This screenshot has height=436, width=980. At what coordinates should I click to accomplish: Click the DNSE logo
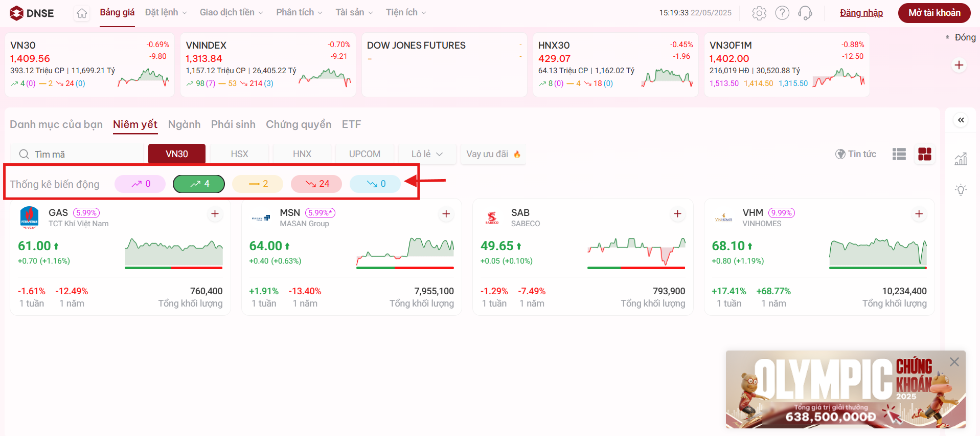[32, 13]
